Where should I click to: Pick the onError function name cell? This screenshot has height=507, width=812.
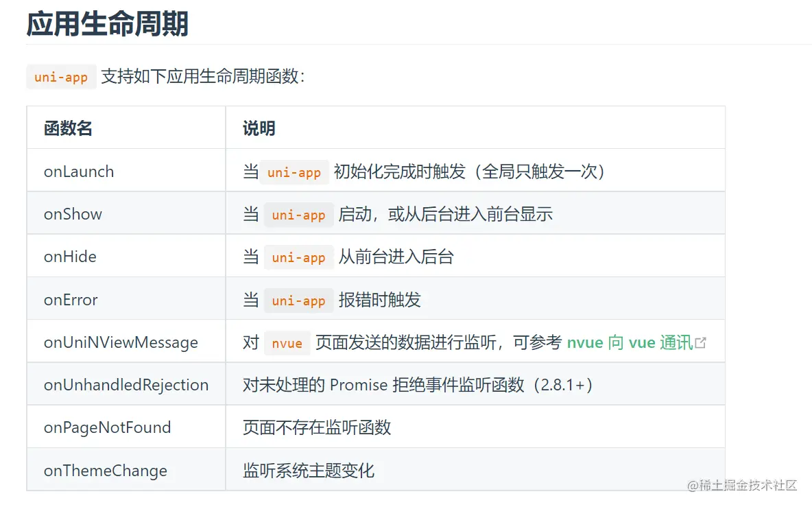pos(71,300)
